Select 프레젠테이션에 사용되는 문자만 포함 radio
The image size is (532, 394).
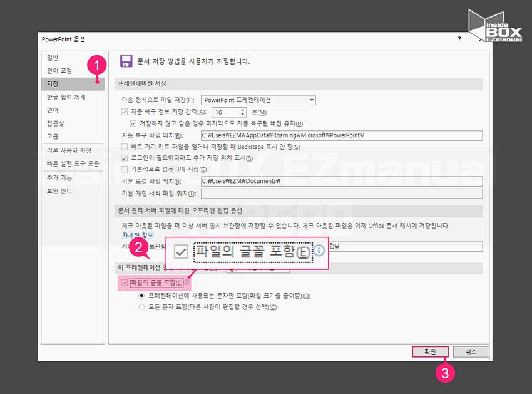point(141,296)
